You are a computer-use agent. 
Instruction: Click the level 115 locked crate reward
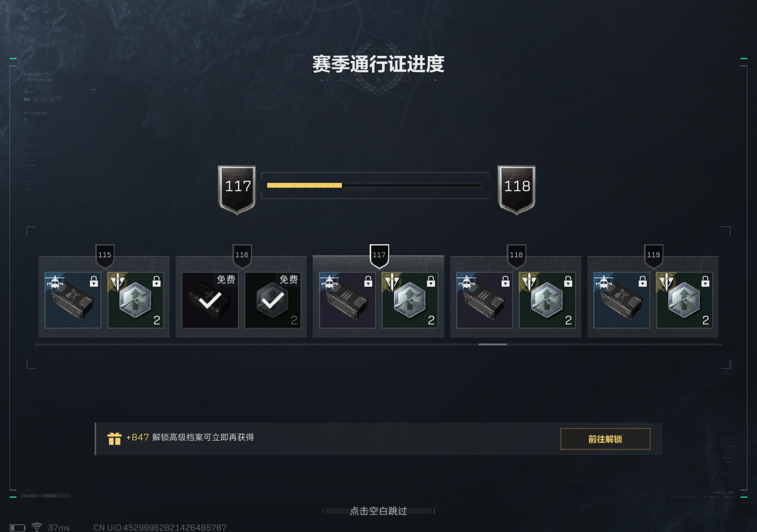pyautogui.click(x=73, y=300)
